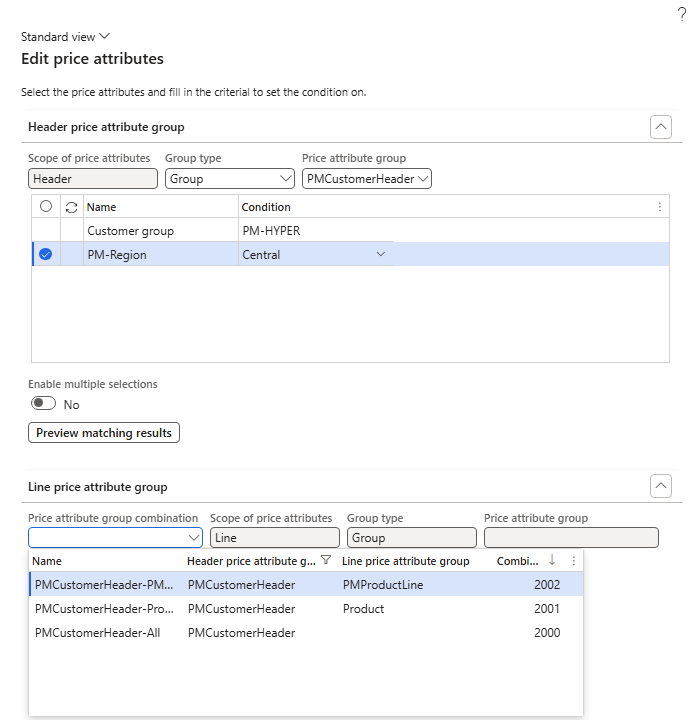Image resolution: width=700 pixels, height=720 pixels.
Task: Click sort arrow on Combi... column
Action: click(552, 560)
